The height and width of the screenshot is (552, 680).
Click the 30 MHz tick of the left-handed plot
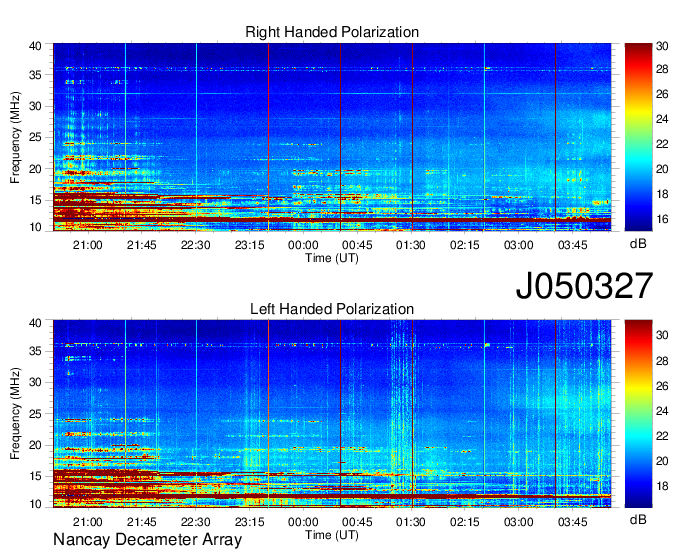point(36,382)
